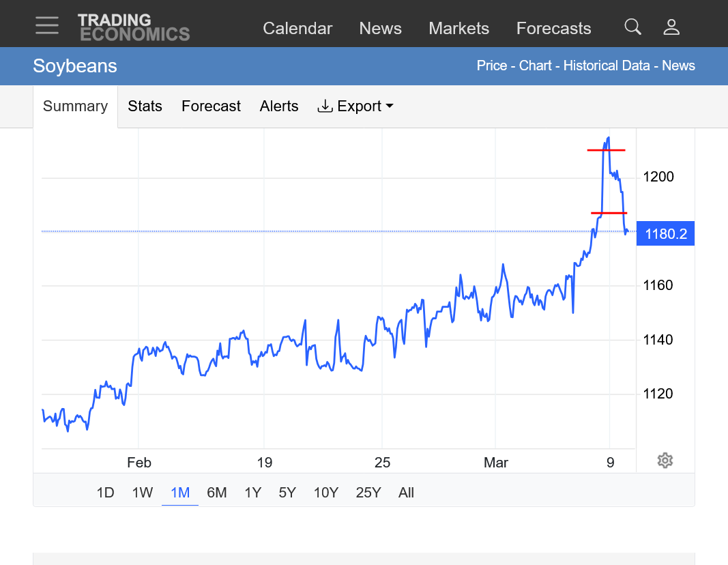
Task: Switch to the Stats tab
Action: pyautogui.click(x=145, y=106)
